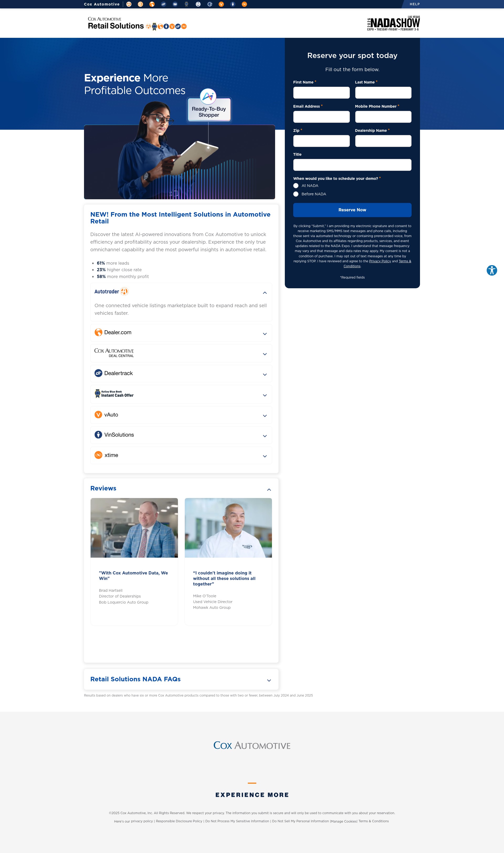The height and width of the screenshot is (853, 504).
Task: Click the blue 'G' icon in top bar
Action: tap(209, 4)
